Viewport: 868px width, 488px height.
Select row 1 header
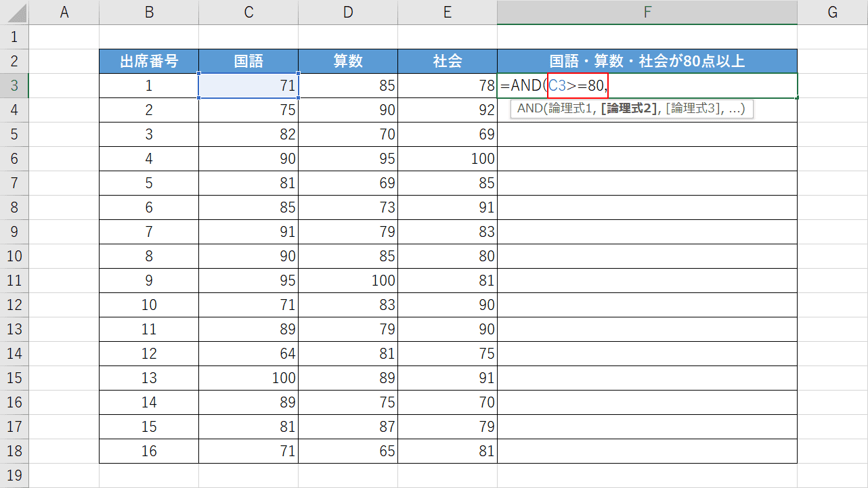(x=14, y=37)
